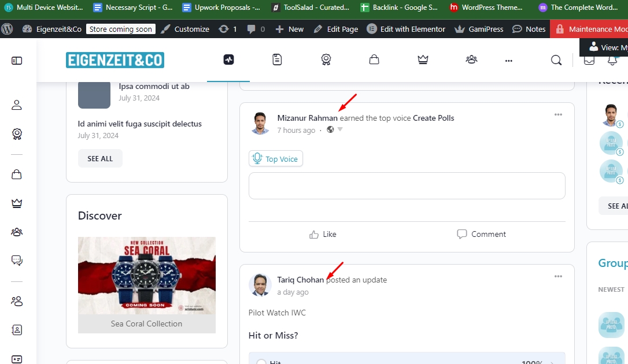Open Tariq Chohan's profile name link
Image resolution: width=628 pixels, height=364 pixels.
300,280
